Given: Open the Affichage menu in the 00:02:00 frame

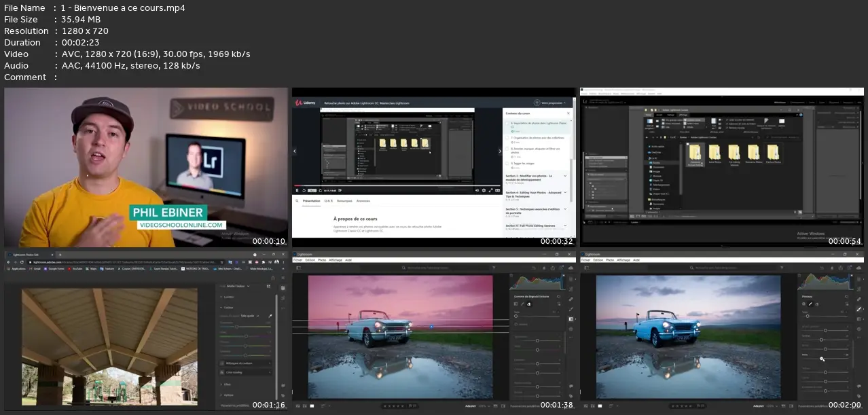Looking at the screenshot, I should (x=623, y=259).
